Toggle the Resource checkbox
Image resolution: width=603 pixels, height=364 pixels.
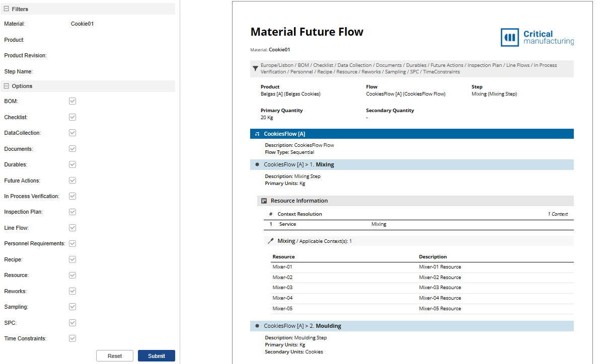click(72, 276)
